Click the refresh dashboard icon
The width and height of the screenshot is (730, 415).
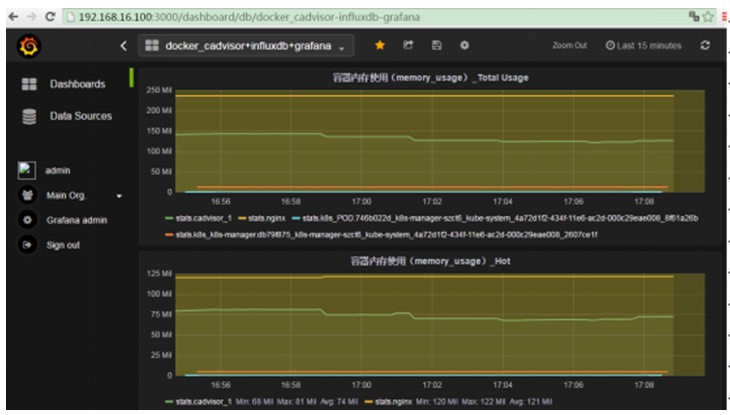(705, 45)
